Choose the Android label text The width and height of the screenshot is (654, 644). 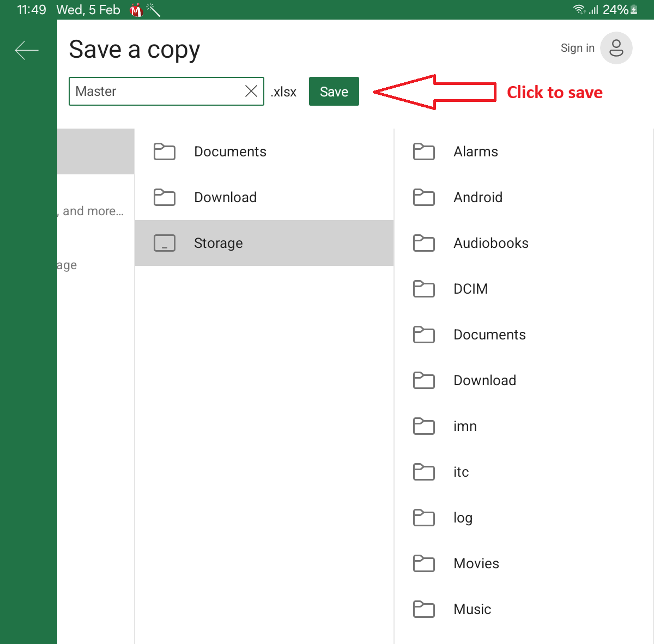(478, 197)
